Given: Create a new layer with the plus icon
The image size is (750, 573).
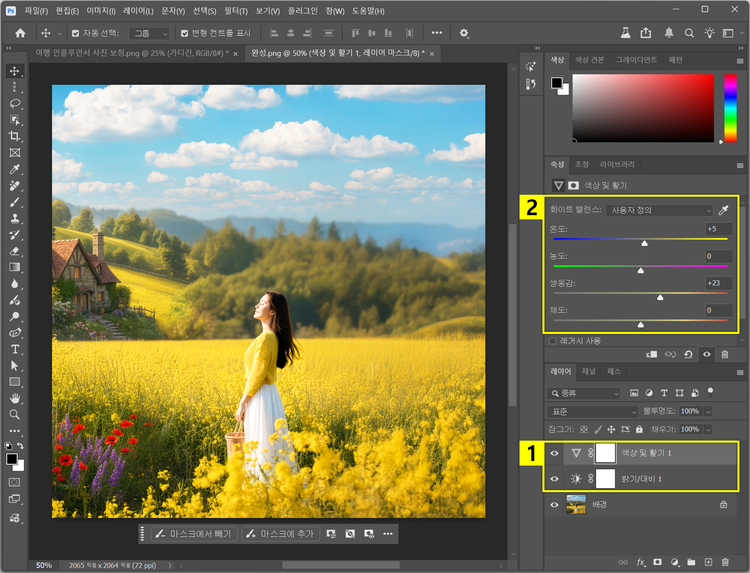Looking at the screenshot, I should [x=708, y=562].
